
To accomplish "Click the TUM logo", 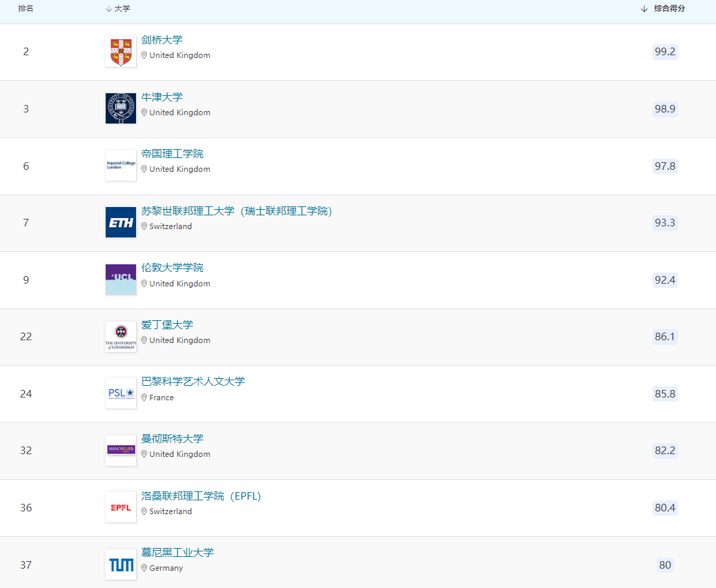I will click(121, 565).
